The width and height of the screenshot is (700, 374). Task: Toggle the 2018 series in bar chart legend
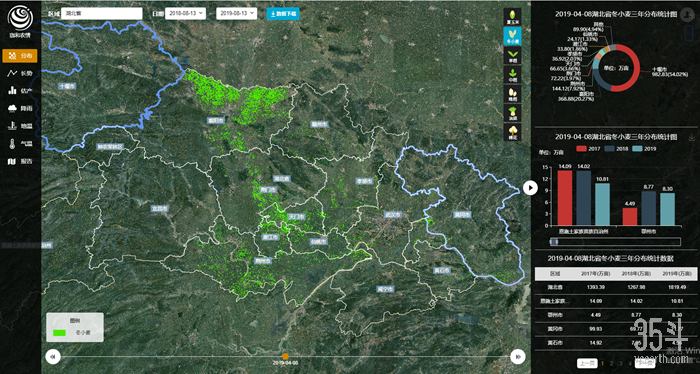click(616, 149)
